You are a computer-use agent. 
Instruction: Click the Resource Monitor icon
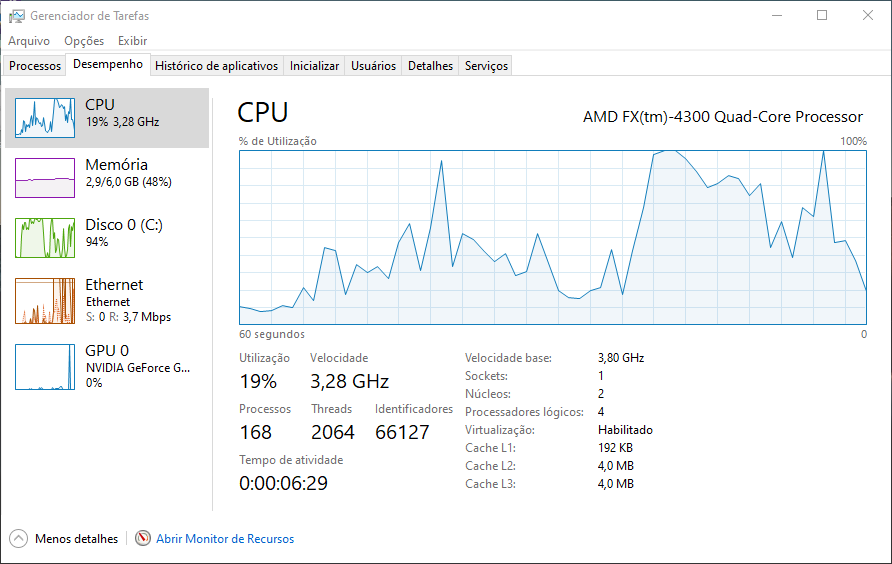[143, 539]
